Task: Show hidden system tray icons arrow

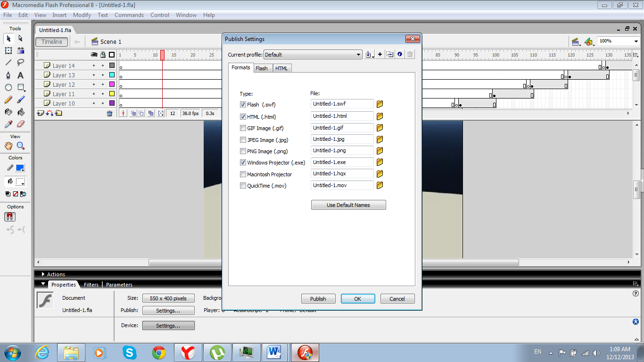Action: click(551, 352)
